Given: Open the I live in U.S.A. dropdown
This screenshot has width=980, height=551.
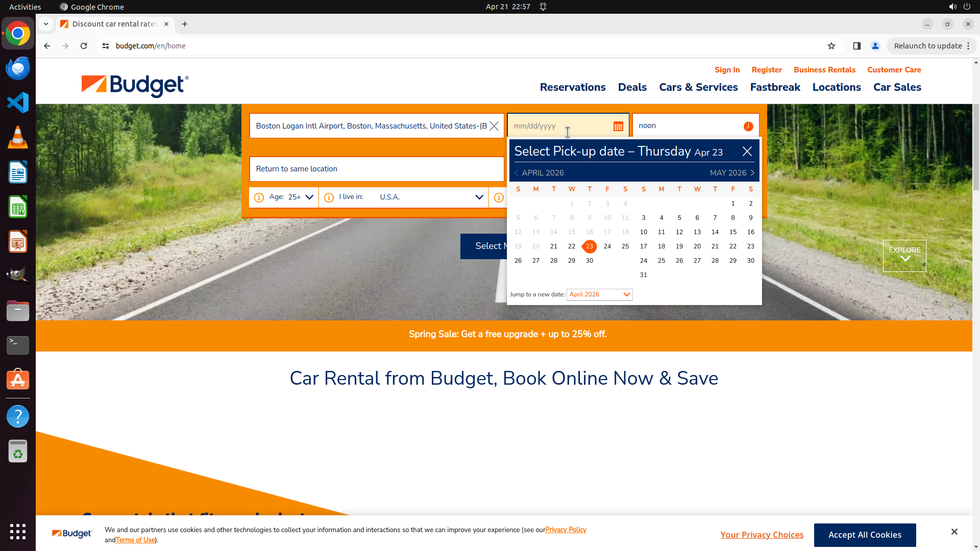Looking at the screenshot, I should point(479,197).
